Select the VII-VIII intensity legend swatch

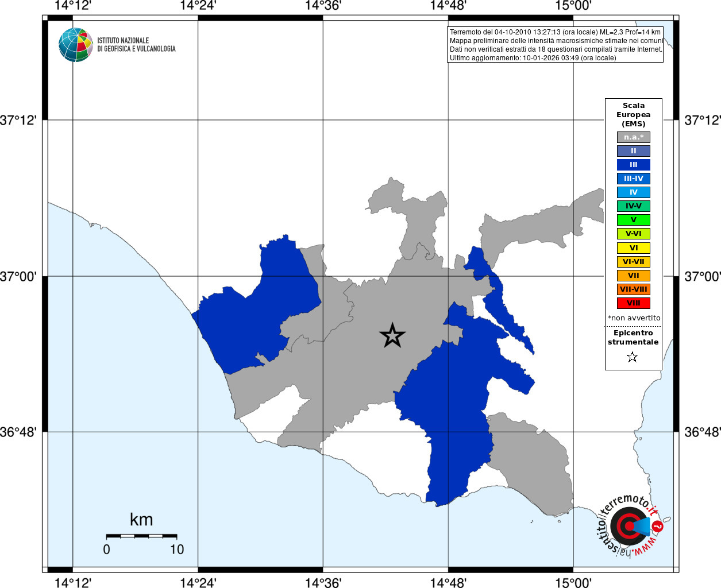coord(634,289)
